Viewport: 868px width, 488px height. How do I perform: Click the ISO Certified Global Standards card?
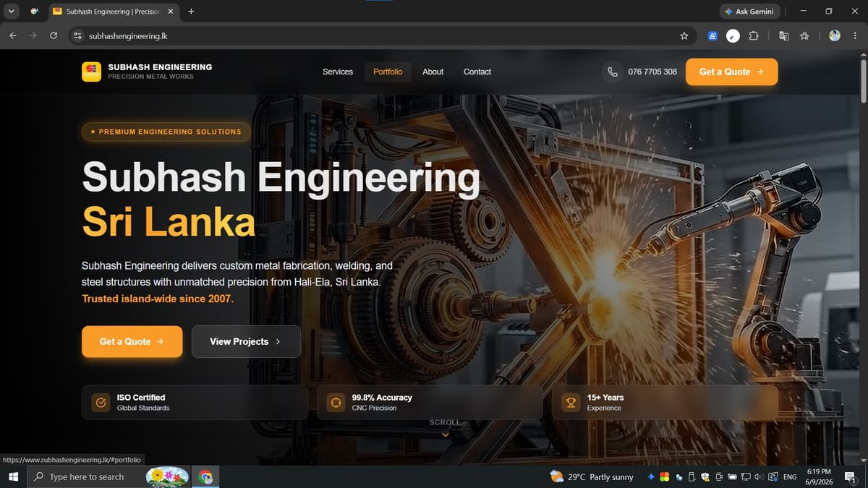coord(195,403)
